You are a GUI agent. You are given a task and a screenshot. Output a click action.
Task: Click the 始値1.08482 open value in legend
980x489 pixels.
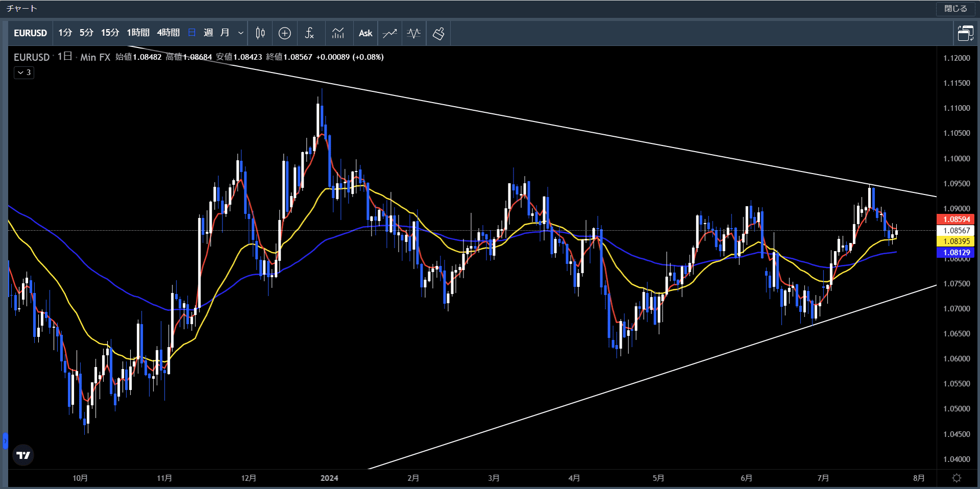[x=138, y=57]
